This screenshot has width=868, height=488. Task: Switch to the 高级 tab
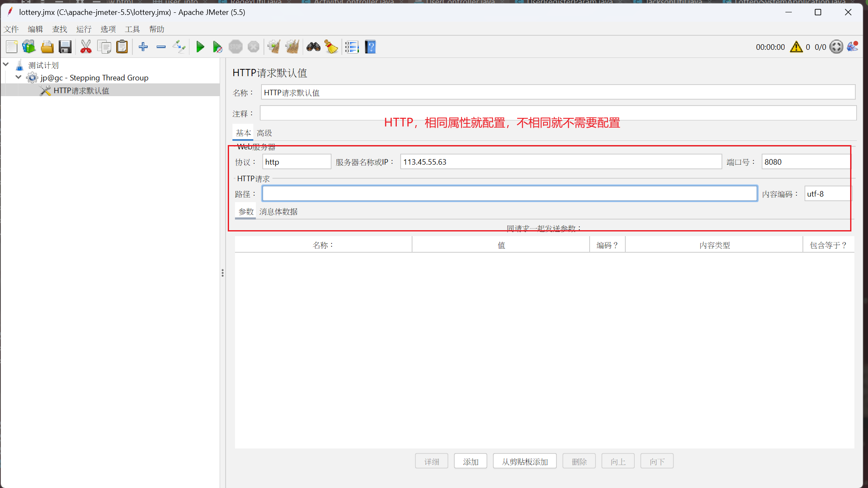pos(264,133)
